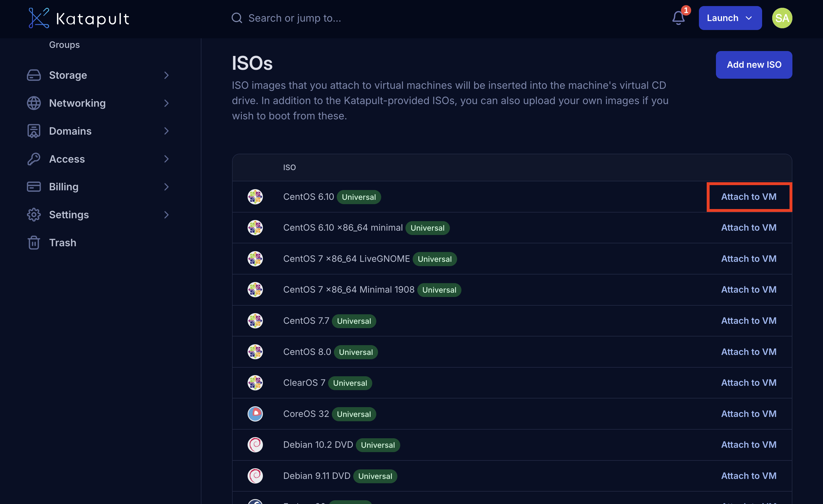
Task: Click the CentOS 8.0 name text
Action: (x=307, y=352)
